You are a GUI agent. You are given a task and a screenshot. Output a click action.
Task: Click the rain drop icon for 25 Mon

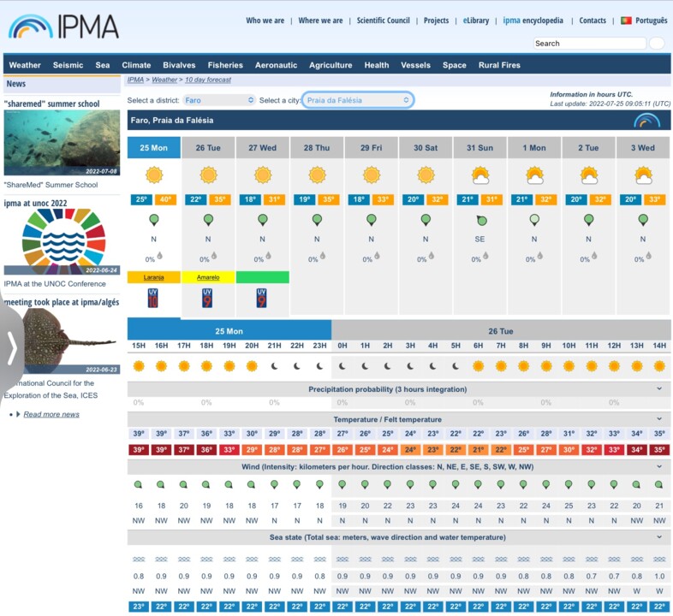pos(159,256)
